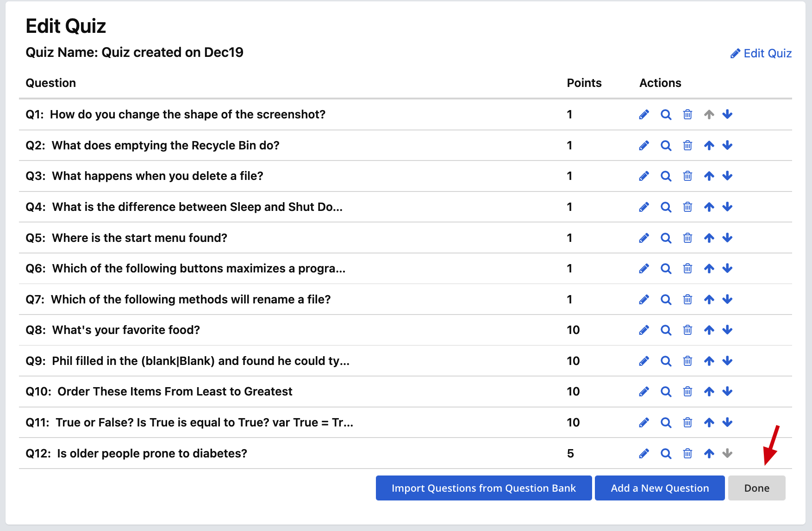Delete Q11 with the trash icon
This screenshot has height=531, width=812.
(687, 422)
